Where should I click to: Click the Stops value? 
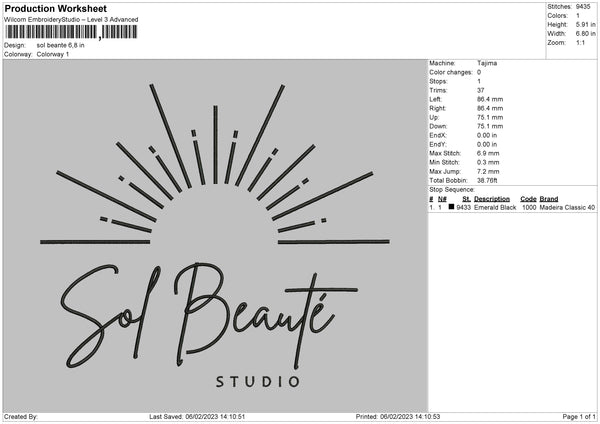click(x=479, y=81)
